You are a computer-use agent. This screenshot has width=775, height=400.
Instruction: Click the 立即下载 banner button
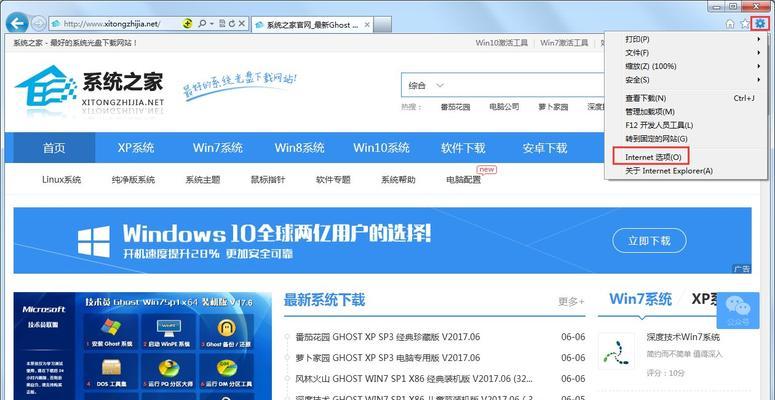tap(649, 241)
